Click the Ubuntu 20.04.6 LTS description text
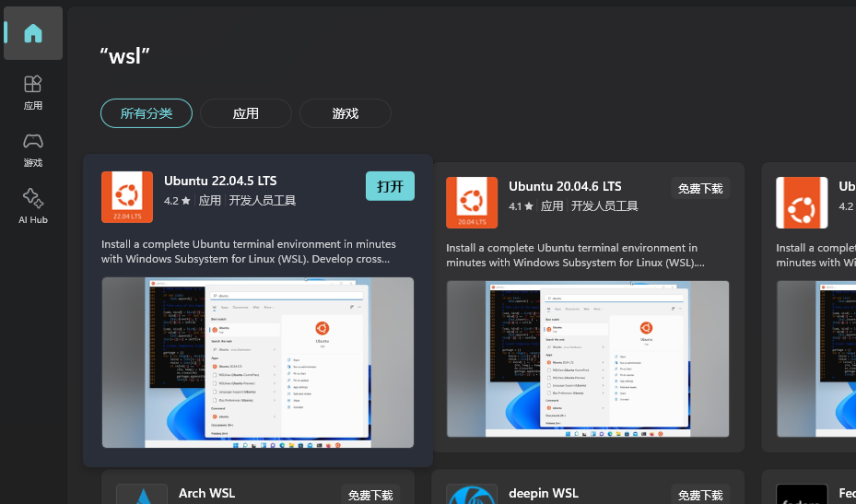The height and width of the screenshot is (504, 856). [575, 255]
